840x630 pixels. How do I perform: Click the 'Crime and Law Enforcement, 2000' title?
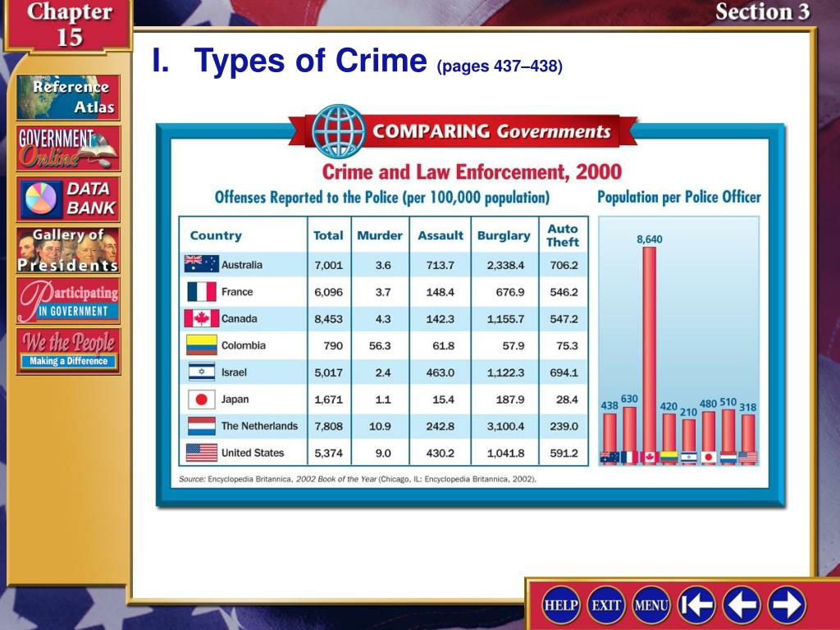pyautogui.click(x=472, y=172)
